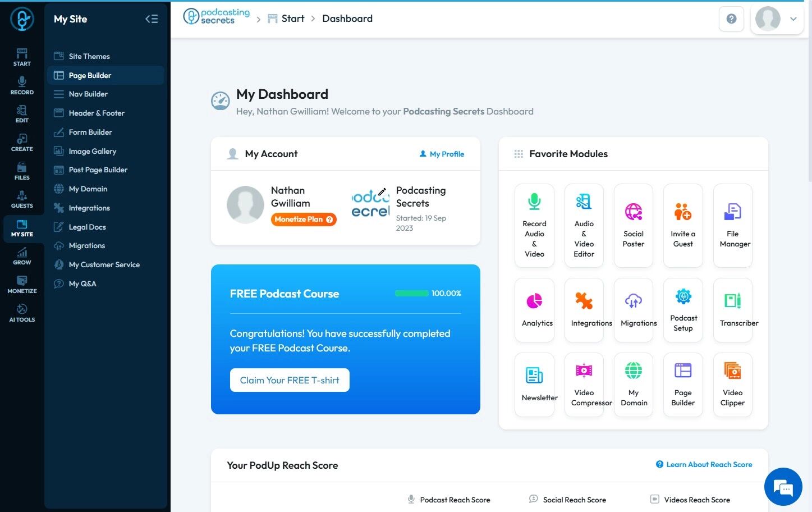Open Form Builder
This screenshot has width=812, height=512.
(x=106, y=132)
